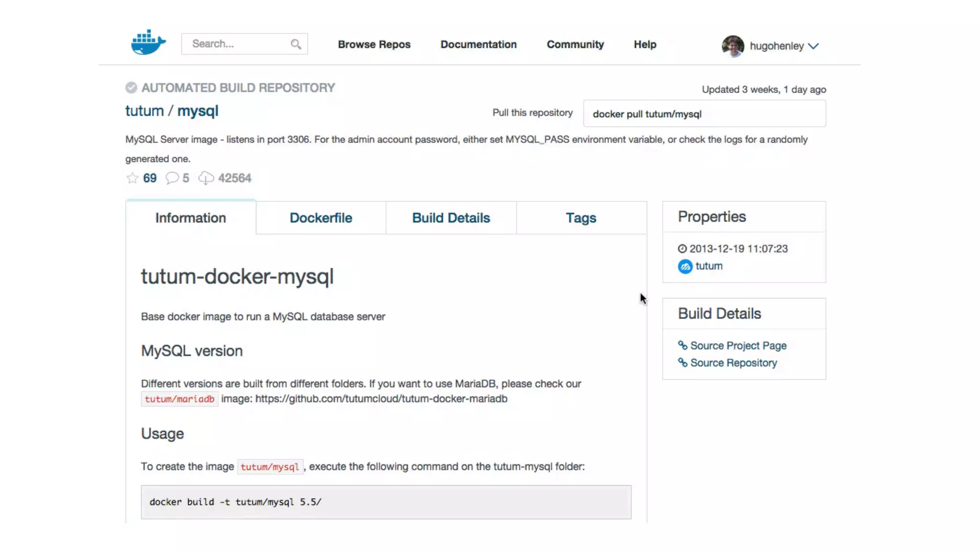Click hugohenley profile picture

click(733, 46)
